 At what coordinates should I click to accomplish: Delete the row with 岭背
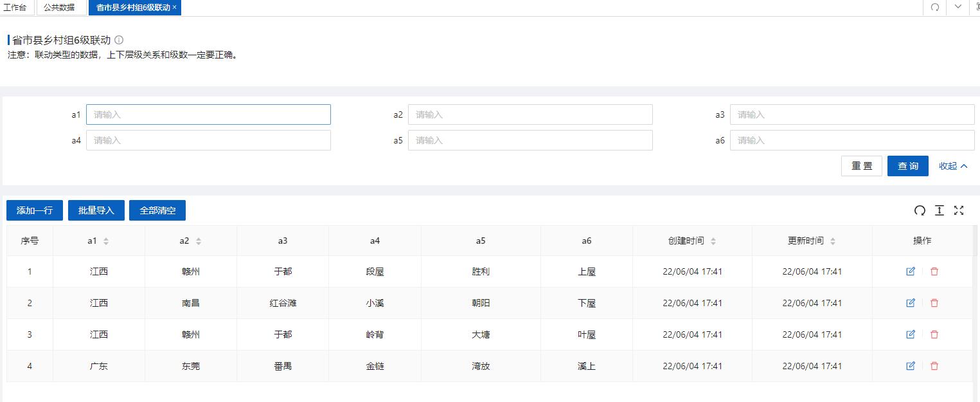(934, 334)
